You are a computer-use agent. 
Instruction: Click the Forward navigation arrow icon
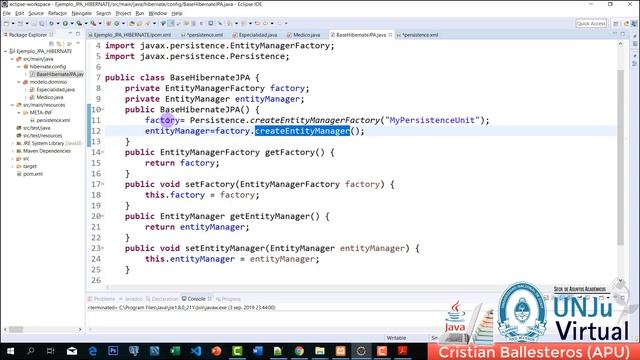[280, 23]
